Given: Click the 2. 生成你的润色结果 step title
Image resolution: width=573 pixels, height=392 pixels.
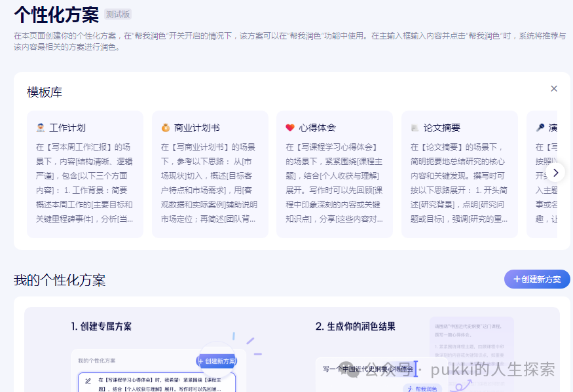Looking at the screenshot, I should 355,327.
